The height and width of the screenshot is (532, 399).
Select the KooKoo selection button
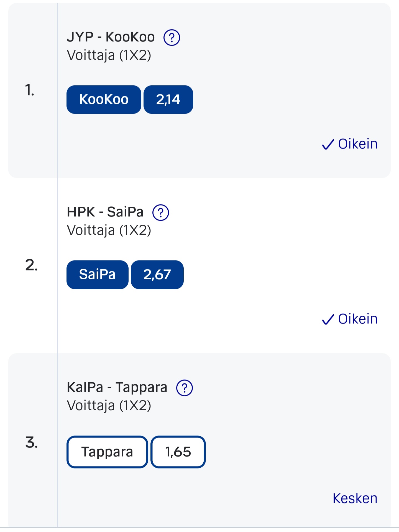point(104,100)
